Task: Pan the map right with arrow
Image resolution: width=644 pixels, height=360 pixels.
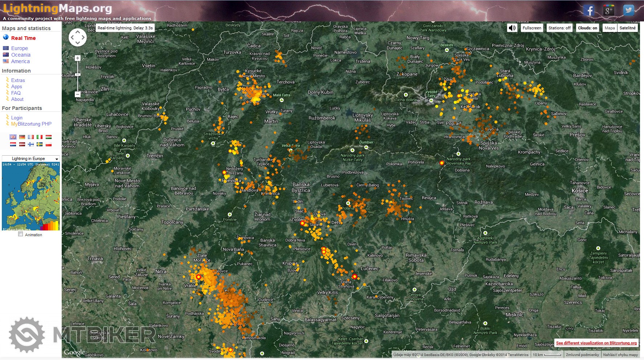Action: click(x=83, y=37)
